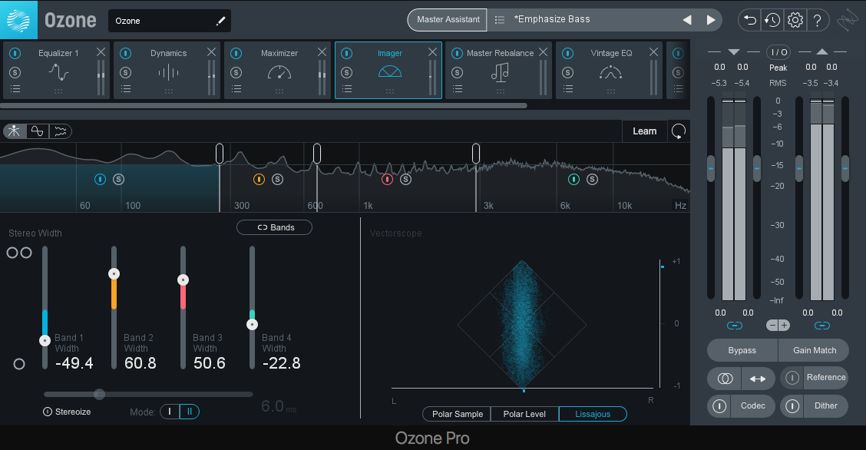
Task: Launch Master Assistant
Action: click(446, 20)
